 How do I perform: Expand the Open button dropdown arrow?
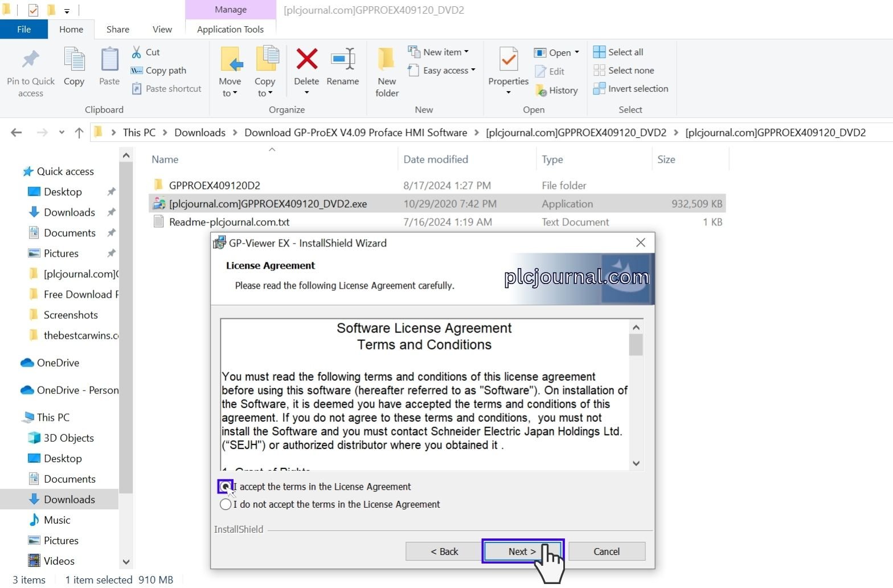[x=577, y=52]
